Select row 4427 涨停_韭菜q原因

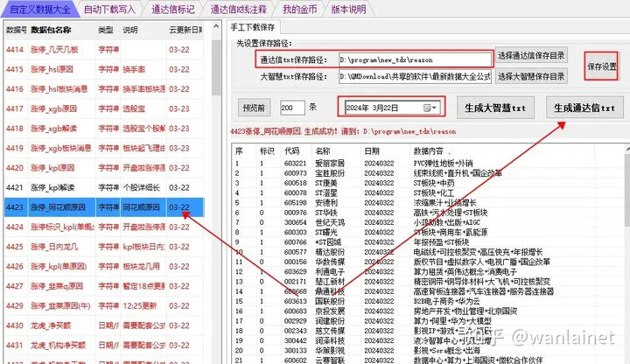pyautogui.click(x=104, y=286)
